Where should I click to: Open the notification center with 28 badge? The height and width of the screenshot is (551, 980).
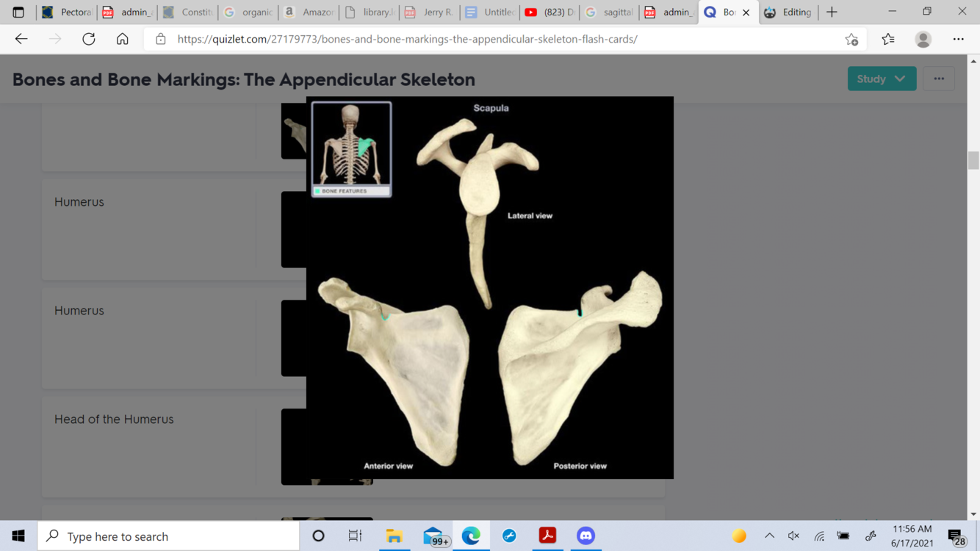957,537
